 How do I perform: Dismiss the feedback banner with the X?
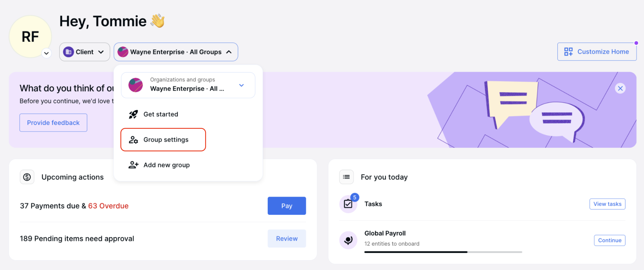click(x=620, y=88)
